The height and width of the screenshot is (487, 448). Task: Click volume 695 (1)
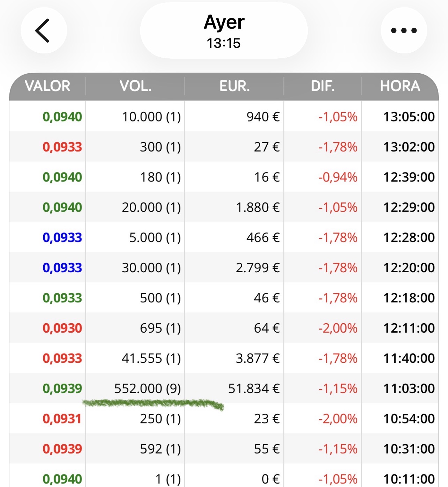(x=160, y=328)
